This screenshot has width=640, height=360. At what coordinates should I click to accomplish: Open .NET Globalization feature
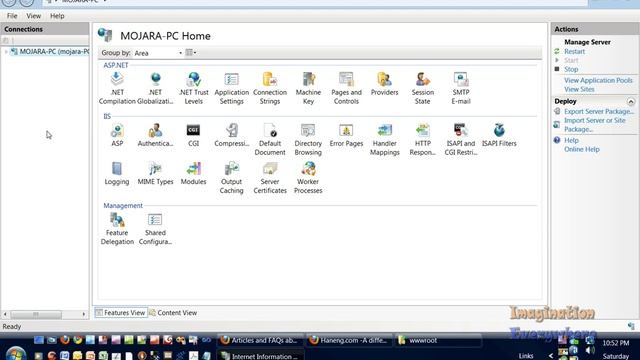[x=155, y=88]
